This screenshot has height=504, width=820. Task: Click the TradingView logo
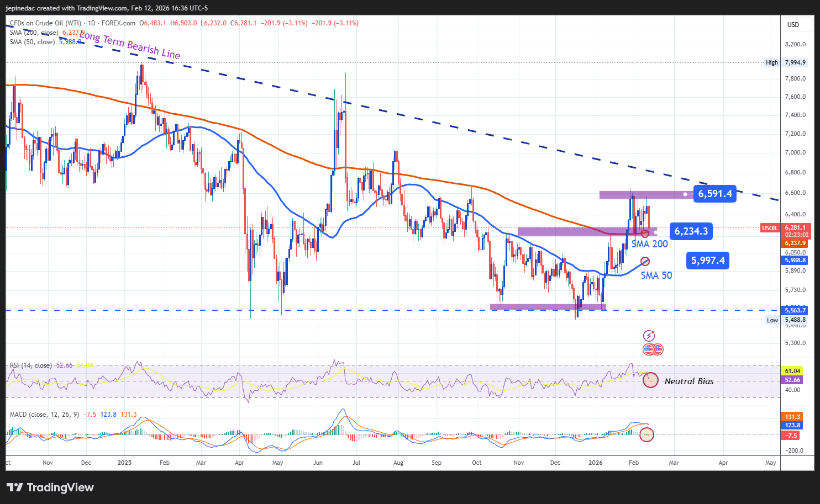(50, 487)
